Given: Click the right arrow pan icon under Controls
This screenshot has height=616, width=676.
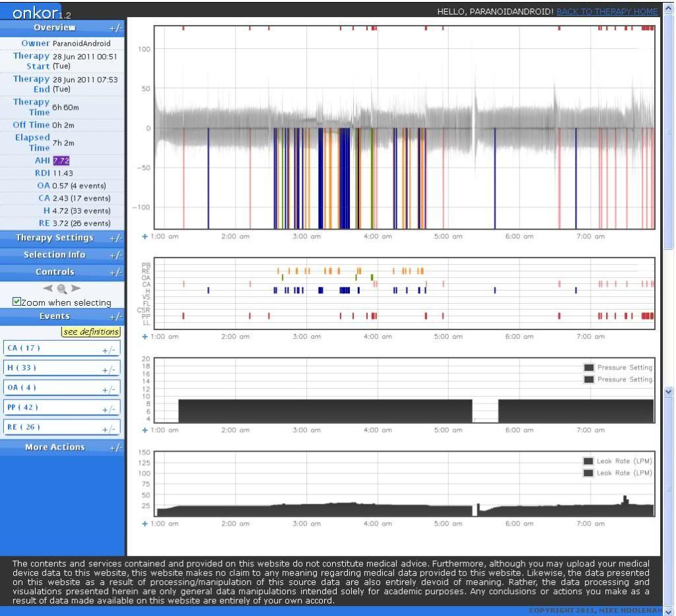Looking at the screenshot, I should pyautogui.click(x=76, y=288).
